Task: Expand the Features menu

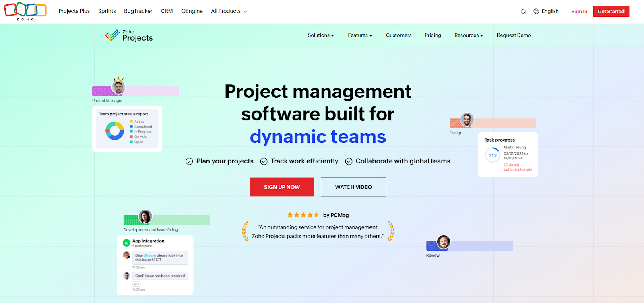Action: 360,35
